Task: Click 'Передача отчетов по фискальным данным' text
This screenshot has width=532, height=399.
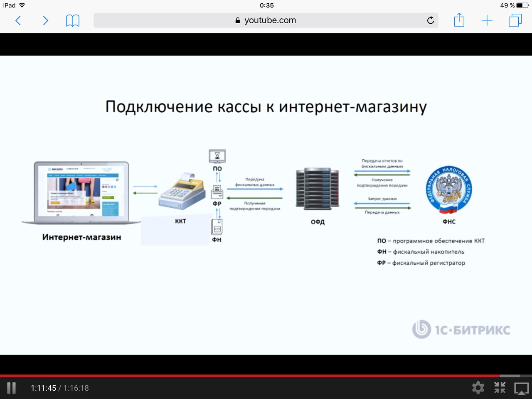Action: pyautogui.click(x=382, y=163)
